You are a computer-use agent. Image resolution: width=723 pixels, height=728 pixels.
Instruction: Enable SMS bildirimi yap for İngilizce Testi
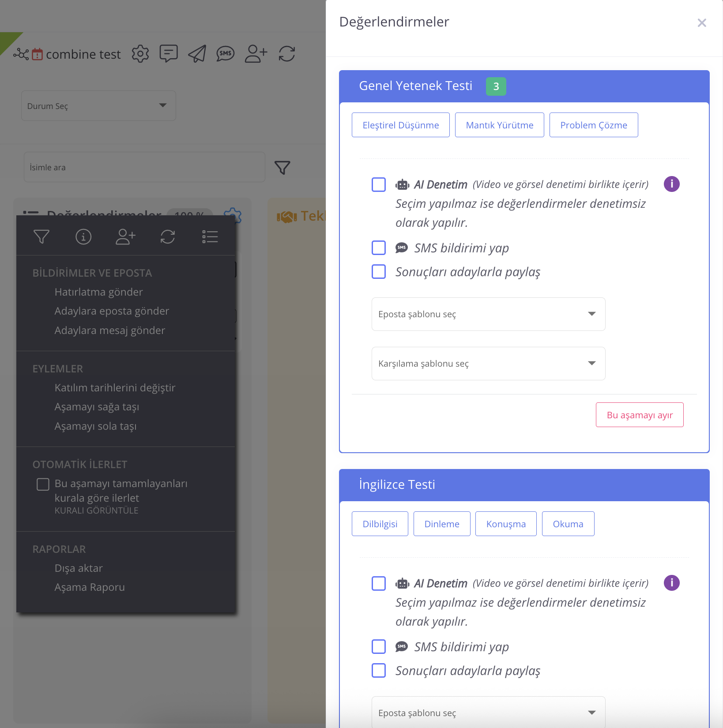click(379, 647)
